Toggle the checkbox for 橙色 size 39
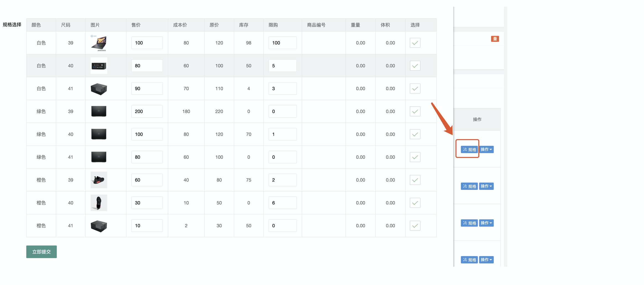The image size is (644, 285). pyautogui.click(x=415, y=180)
